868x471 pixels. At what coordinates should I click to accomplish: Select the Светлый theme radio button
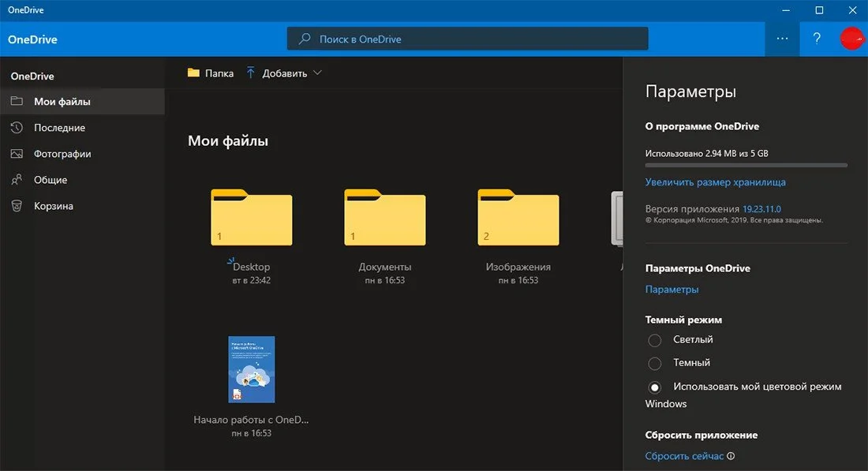pyautogui.click(x=654, y=340)
